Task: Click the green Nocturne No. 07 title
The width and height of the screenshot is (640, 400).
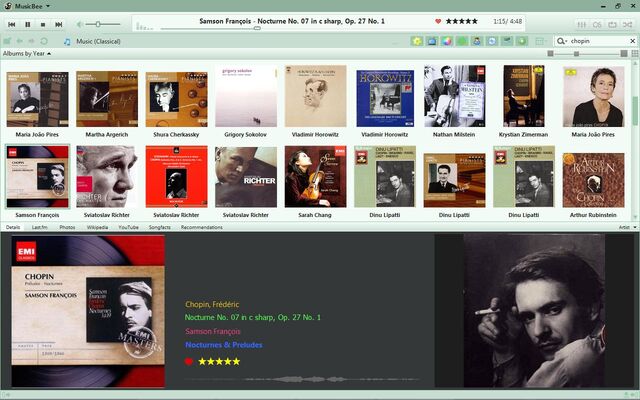Action: click(253, 317)
